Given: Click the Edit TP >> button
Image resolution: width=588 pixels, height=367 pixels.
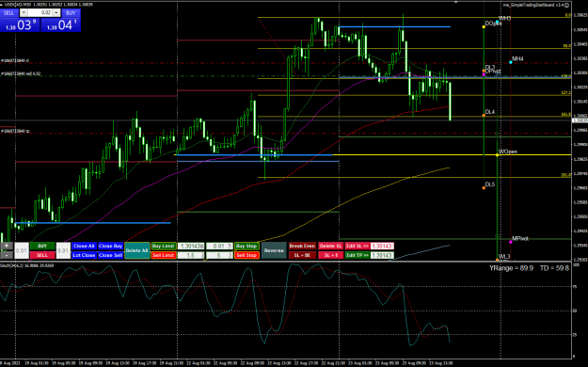Looking at the screenshot, I should coord(358,255).
